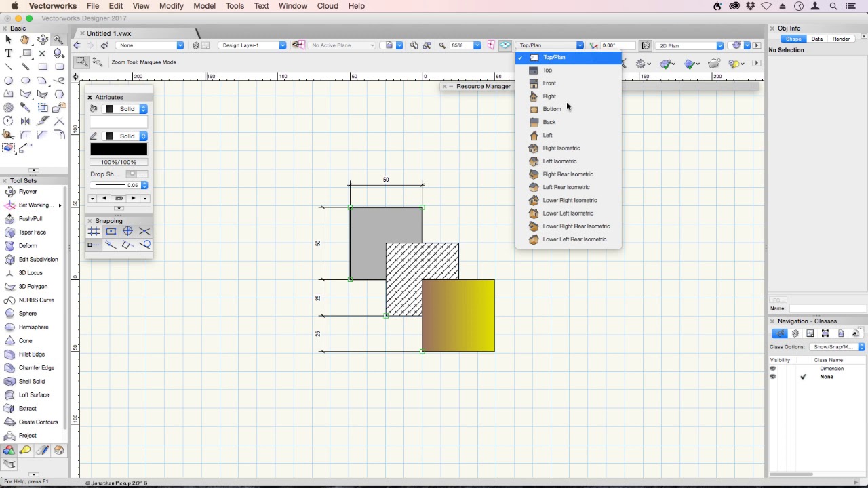
Task: Open the pen style Solid dropdown
Action: (125, 136)
